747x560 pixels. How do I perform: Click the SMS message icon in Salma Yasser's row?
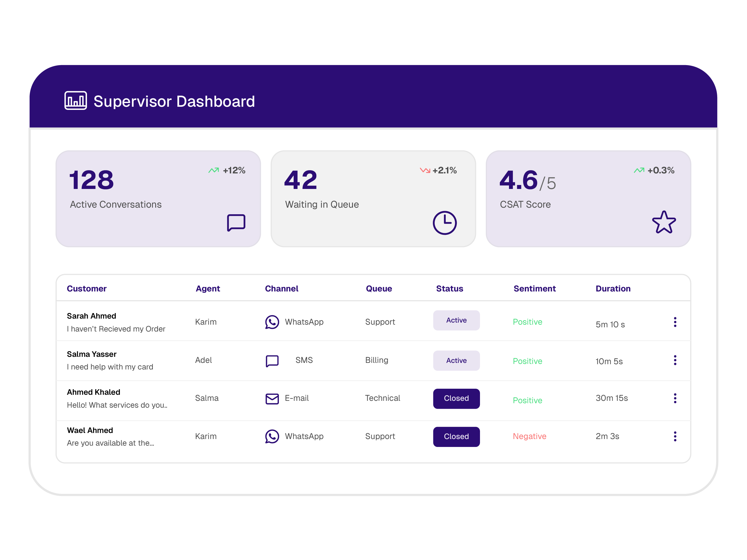click(x=272, y=361)
